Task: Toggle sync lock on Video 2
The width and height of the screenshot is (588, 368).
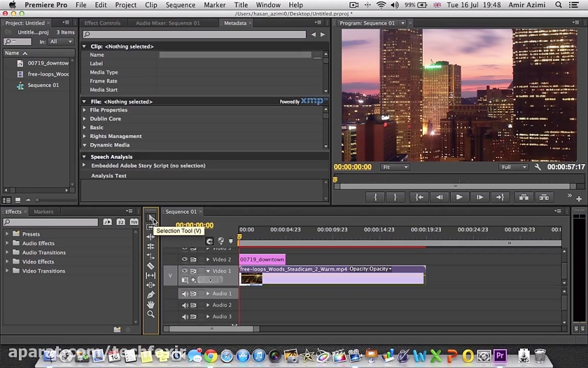Action: coord(193,259)
